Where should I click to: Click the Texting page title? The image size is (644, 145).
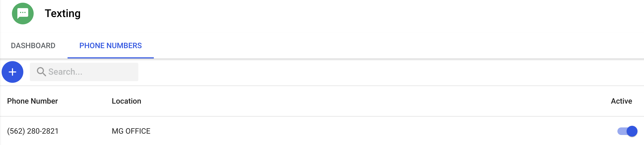(x=63, y=14)
